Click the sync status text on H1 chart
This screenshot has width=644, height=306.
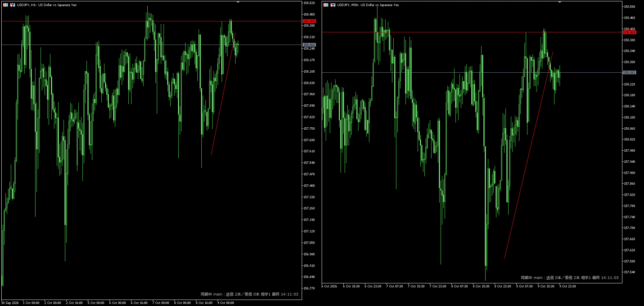[x=249, y=294]
